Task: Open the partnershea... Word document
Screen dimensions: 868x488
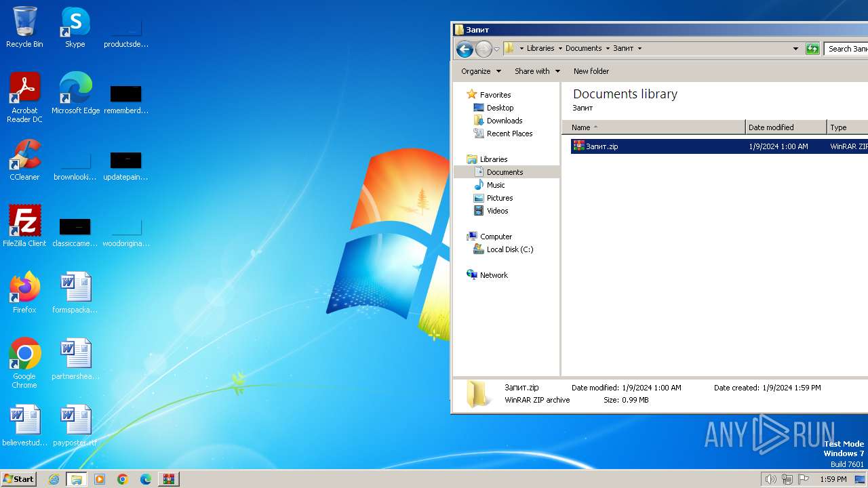Action: pos(75,359)
